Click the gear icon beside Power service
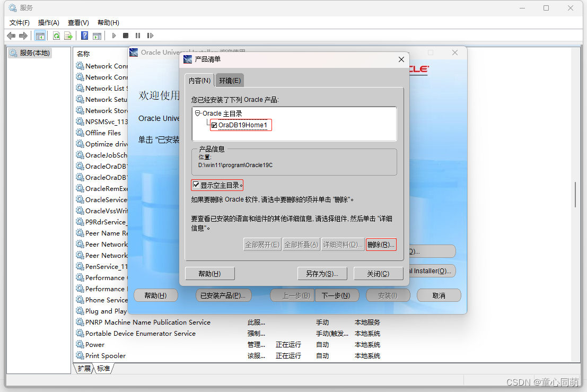Image resolution: width=587 pixels, height=392 pixels. [x=80, y=344]
